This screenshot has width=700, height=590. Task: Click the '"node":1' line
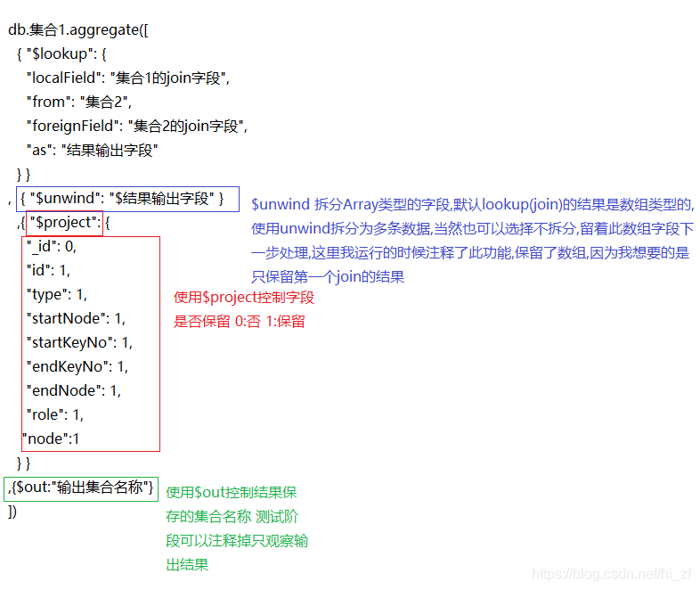(x=52, y=439)
